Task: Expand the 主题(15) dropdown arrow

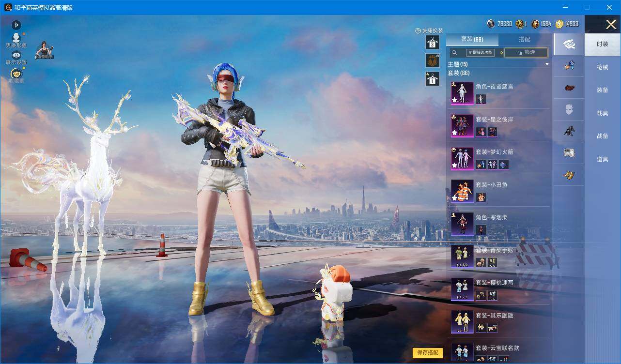Action: point(547,64)
